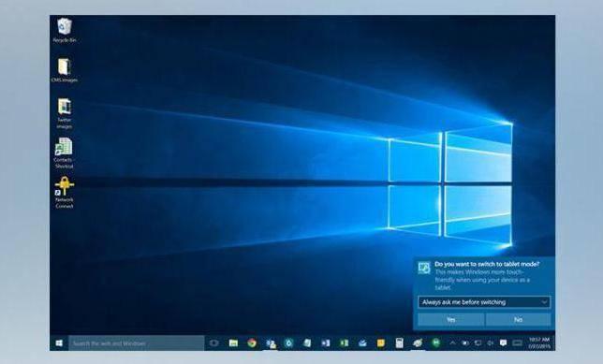Screen dimensions: 603x364
Task: Click the battery status tray icon
Action: (465, 342)
